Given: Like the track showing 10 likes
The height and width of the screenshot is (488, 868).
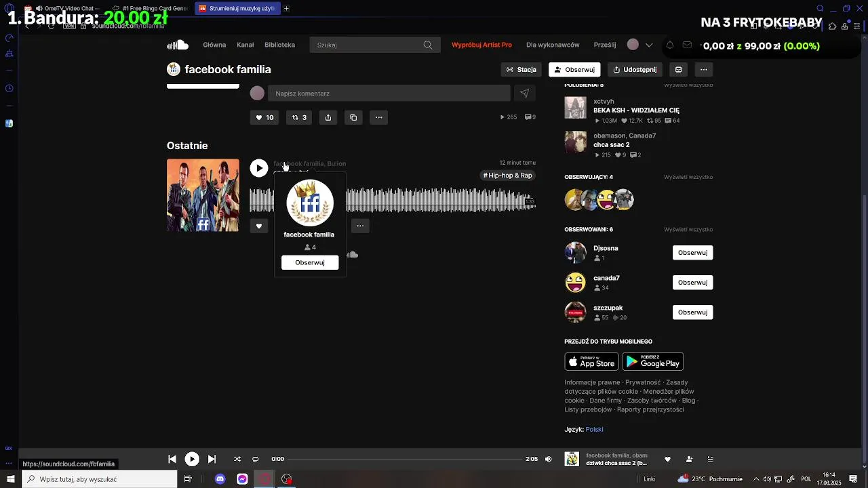Looking at the screenshot, I should (x=264, y=117).
